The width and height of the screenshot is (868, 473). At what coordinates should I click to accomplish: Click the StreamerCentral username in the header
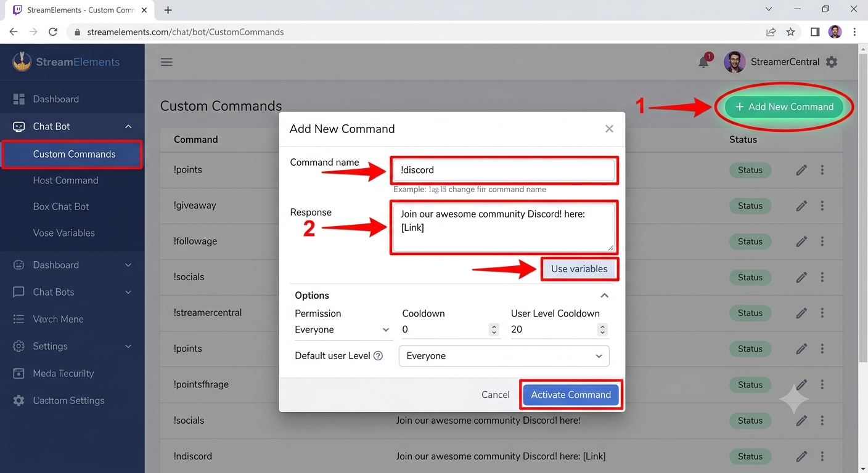pos(785,62)
